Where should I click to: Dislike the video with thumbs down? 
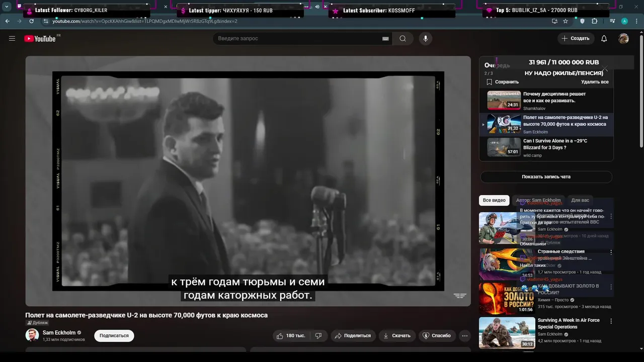point(318,335)
